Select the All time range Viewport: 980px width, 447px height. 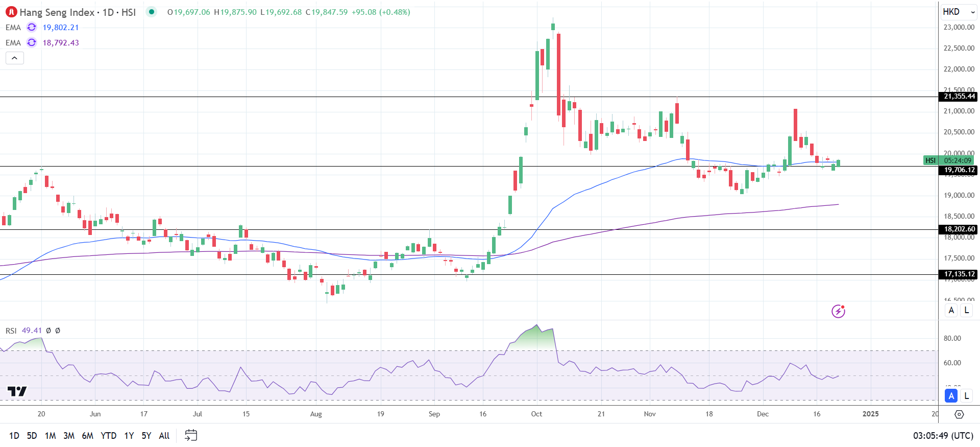(164, 436)
